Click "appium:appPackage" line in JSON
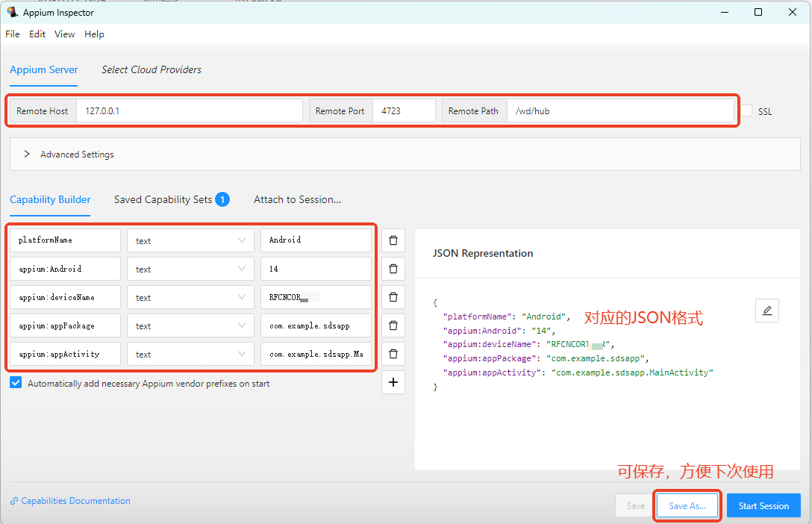Screen dimensions: 812x524 [546, 358]
